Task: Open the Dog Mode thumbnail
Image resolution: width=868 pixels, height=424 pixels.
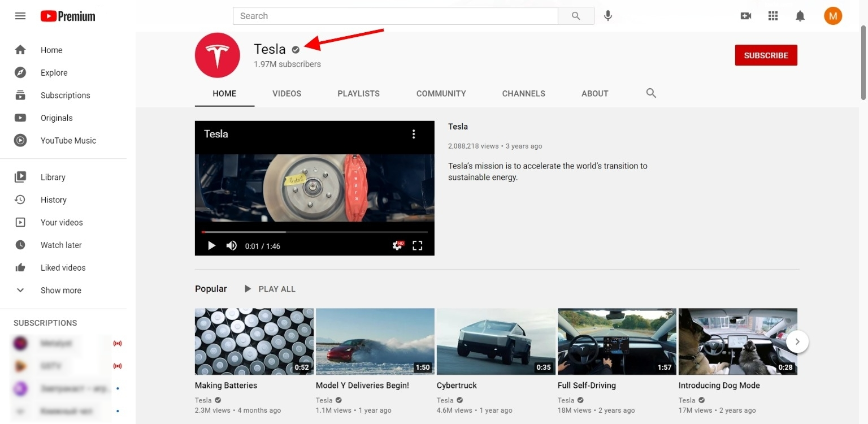Action: (x=738, y=341)
